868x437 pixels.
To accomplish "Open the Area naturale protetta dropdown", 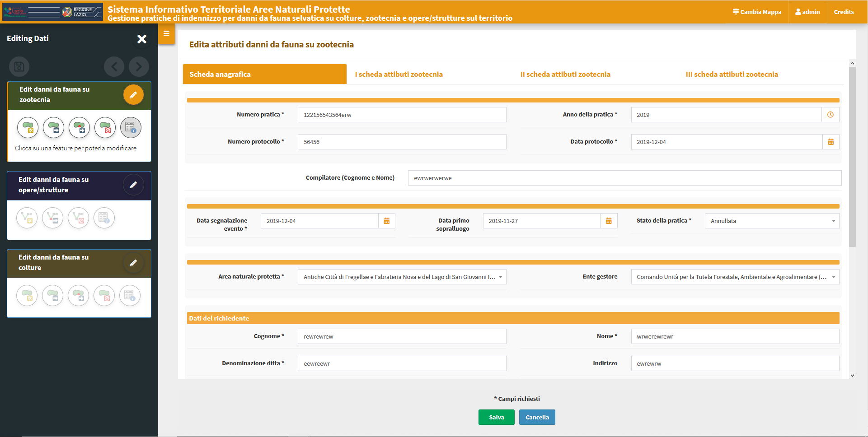I will [x=402, y=277].
